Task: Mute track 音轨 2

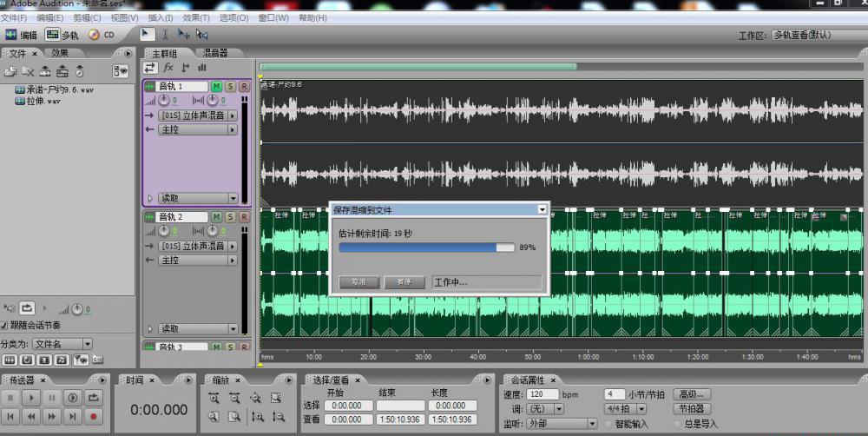Action: pyautogui.click(x=216, y=216)
